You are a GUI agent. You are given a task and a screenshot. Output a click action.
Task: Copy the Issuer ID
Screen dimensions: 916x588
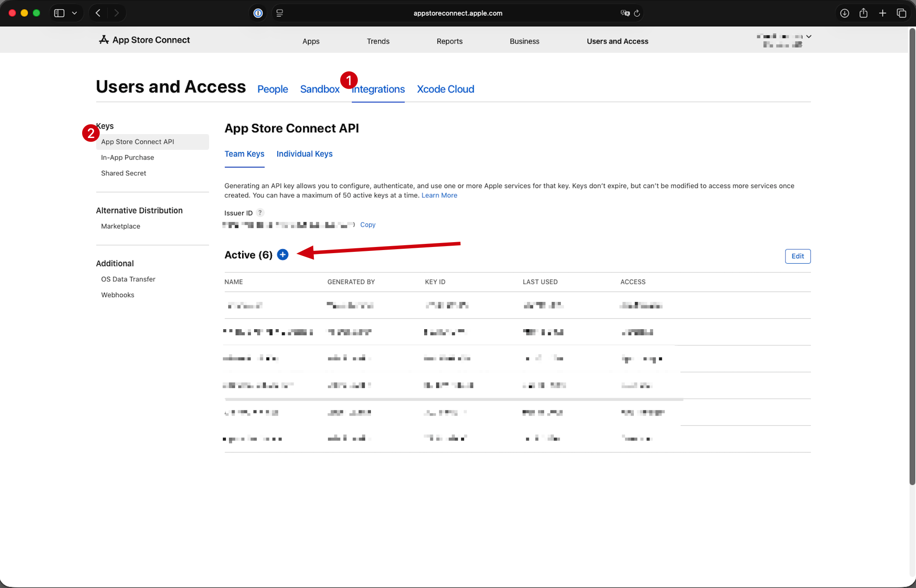coord(367,225)
